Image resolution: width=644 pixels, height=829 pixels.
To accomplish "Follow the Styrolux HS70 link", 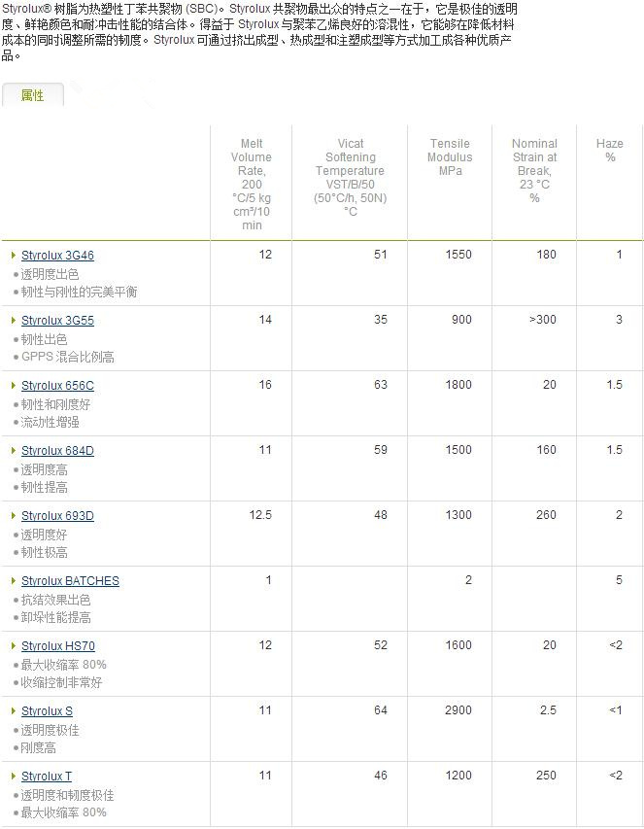I will coord(57,646).
